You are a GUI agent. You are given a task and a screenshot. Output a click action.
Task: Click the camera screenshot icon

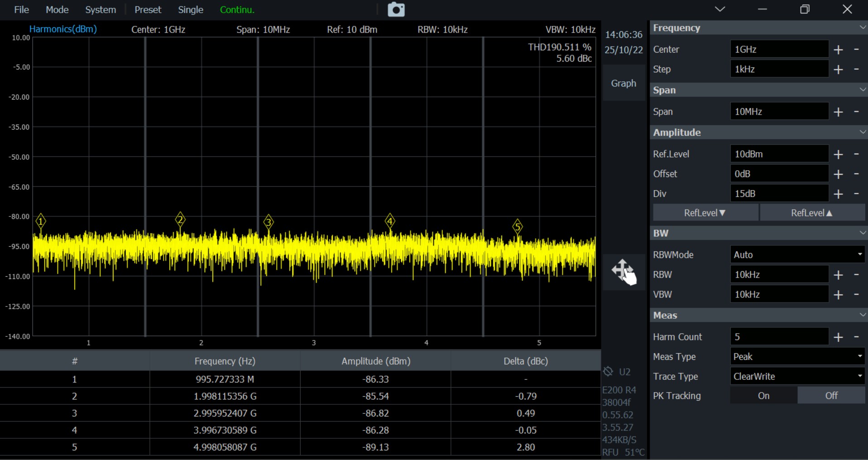[396, 10]
